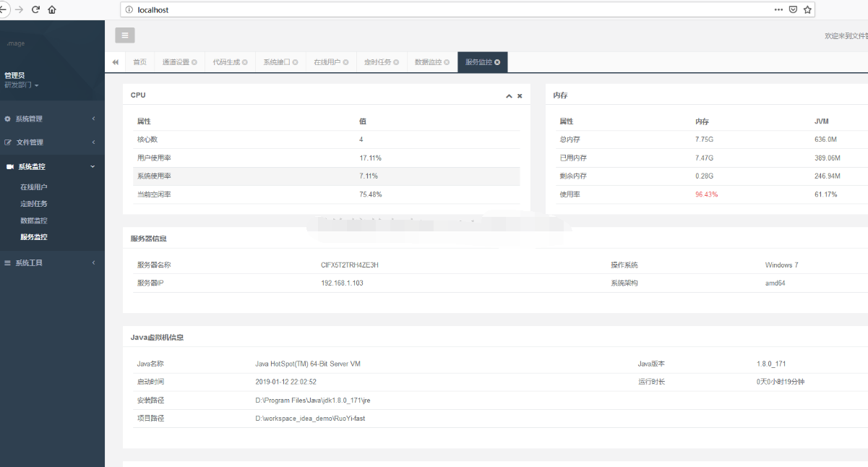Click the system architecture value amd64
The width and height of the screenshot is (868, 467).
(775, 283)
